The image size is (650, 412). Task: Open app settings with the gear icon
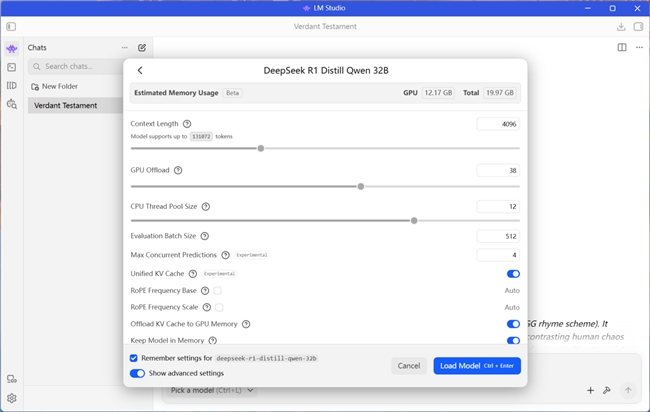pos(11,398)
